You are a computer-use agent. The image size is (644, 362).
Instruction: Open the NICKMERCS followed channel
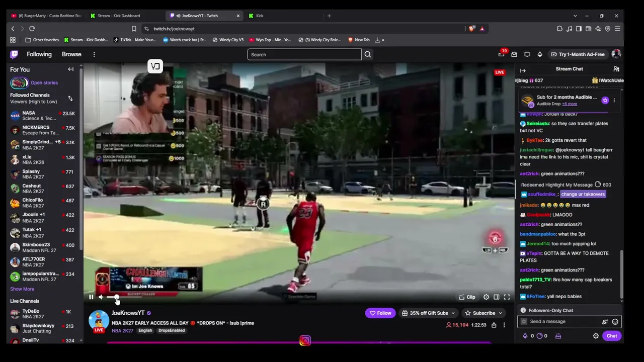click(x=42, y=130)
